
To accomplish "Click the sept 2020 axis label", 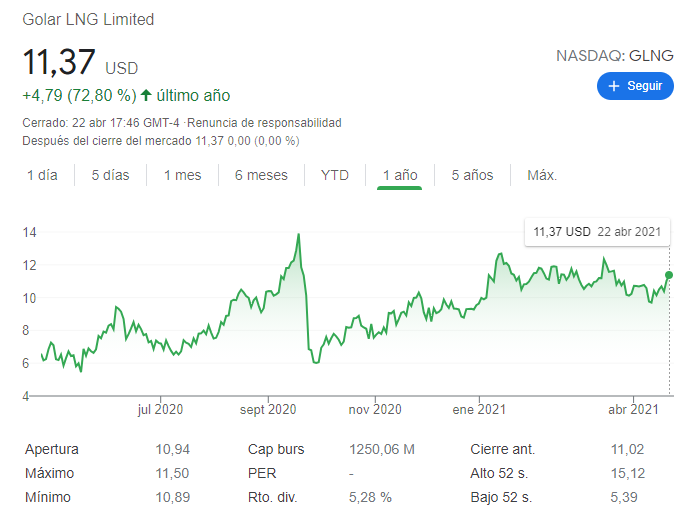I will coord(268,410).
